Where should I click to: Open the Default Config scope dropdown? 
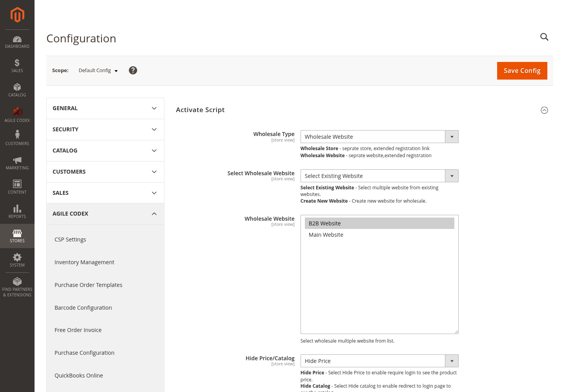(98, 71)
